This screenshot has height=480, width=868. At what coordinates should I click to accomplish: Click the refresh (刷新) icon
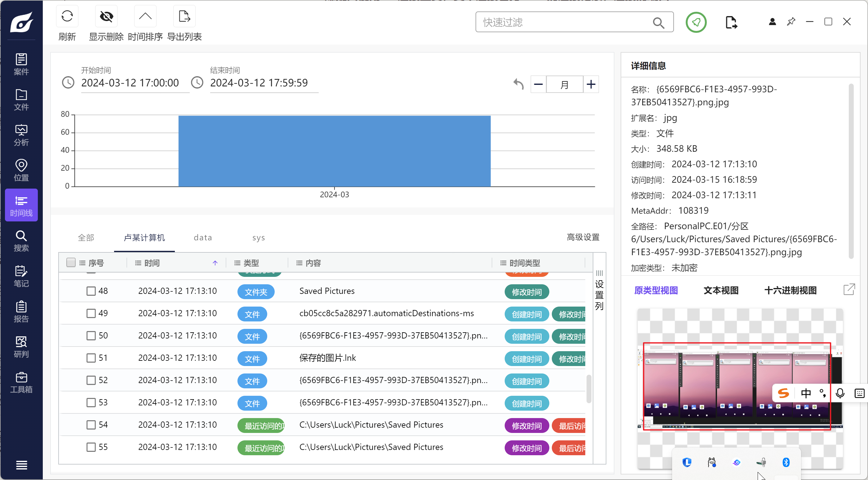67,16
